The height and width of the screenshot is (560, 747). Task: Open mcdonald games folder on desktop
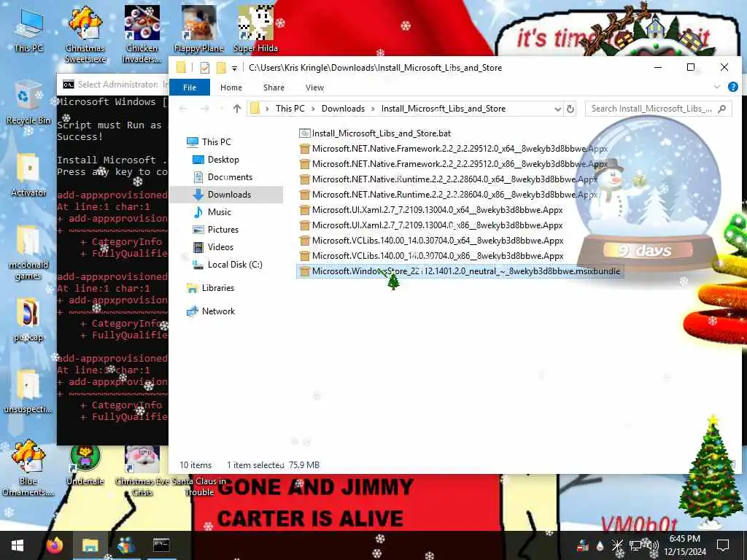coord(28,252)
